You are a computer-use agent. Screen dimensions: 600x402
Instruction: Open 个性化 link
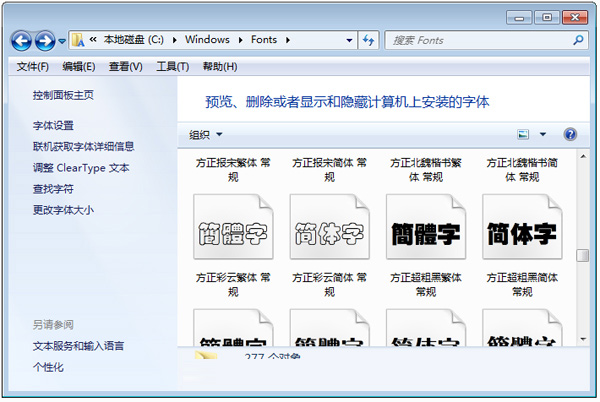click(x=48, y=368)
